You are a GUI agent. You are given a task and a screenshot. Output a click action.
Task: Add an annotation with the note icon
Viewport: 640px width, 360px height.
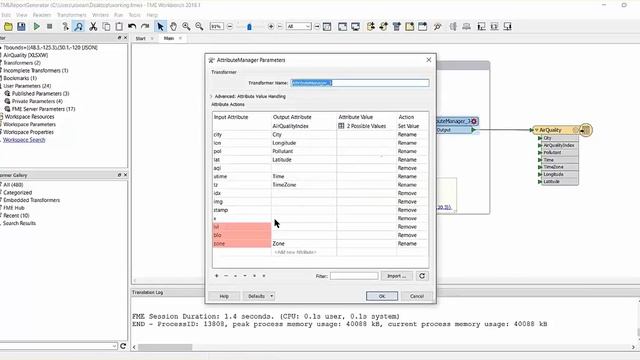tap(409, 27)
